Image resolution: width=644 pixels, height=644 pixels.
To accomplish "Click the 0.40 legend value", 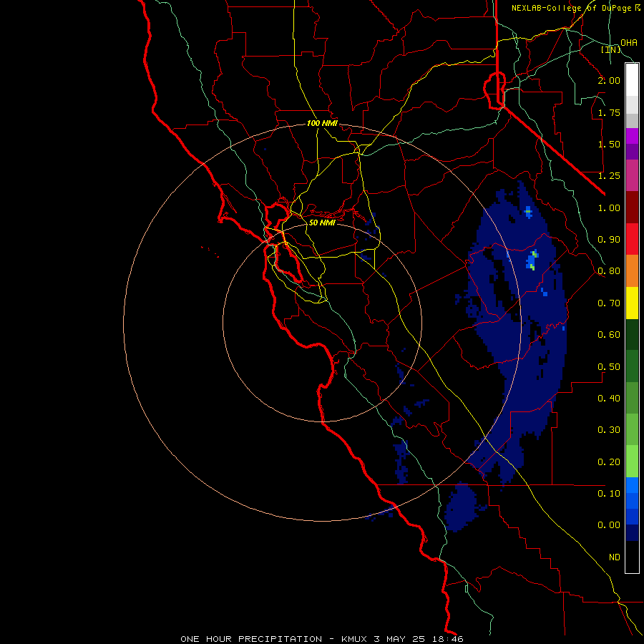I will coord(609,399).
